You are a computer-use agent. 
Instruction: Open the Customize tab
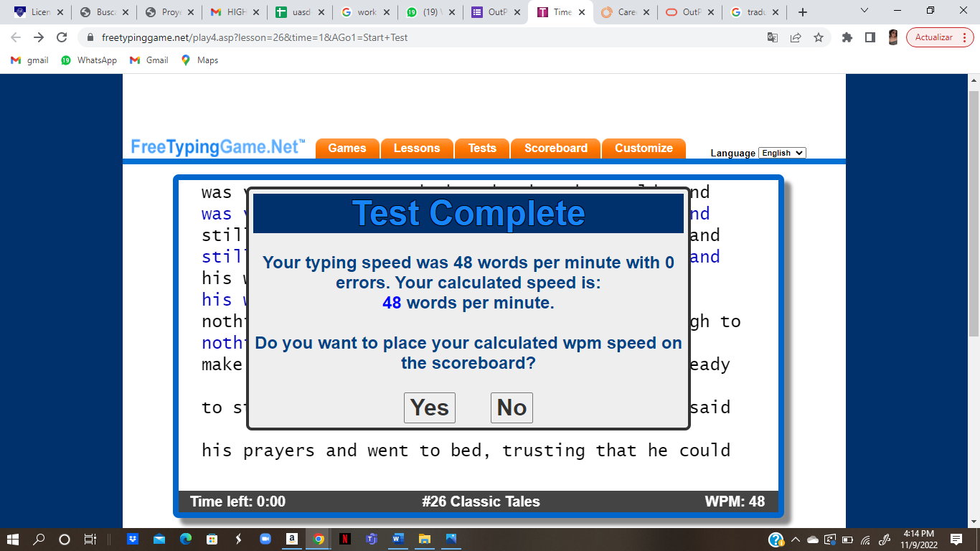coord(644,149)
